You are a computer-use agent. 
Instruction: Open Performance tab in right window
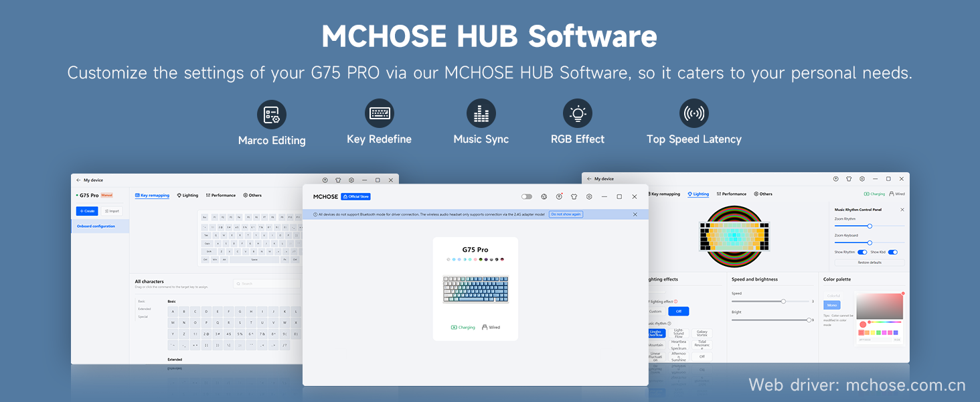point(732,194)
